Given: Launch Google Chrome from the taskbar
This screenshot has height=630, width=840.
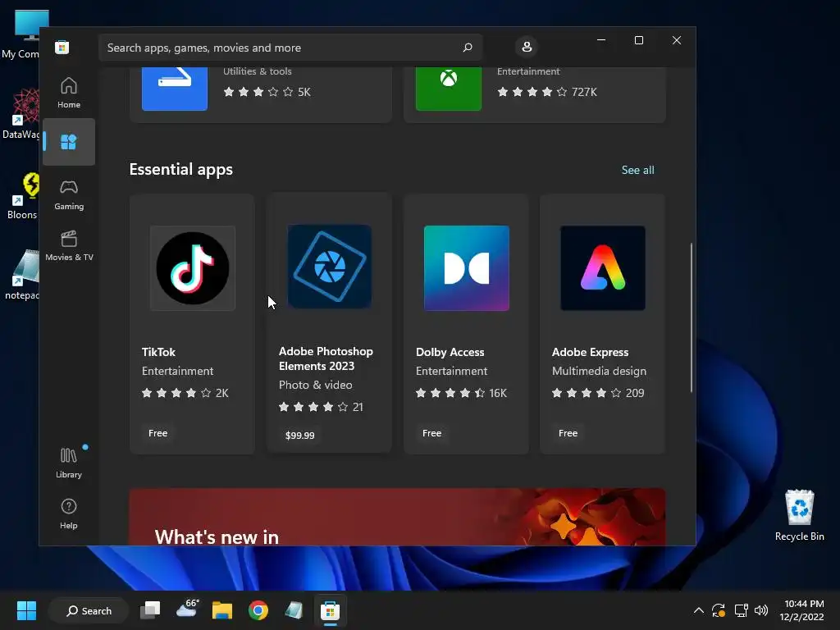Looking at the screenshot, I should point(258,610).
